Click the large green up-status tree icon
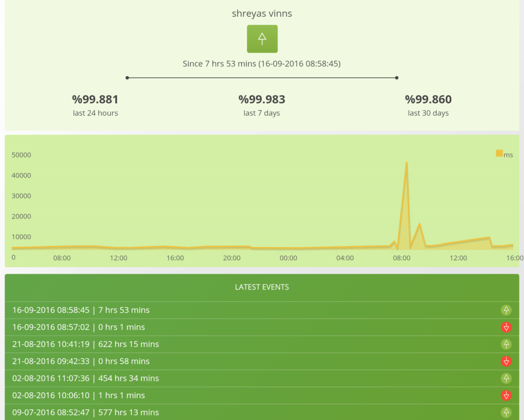This screenshot has height=420, width=524. 262,39
